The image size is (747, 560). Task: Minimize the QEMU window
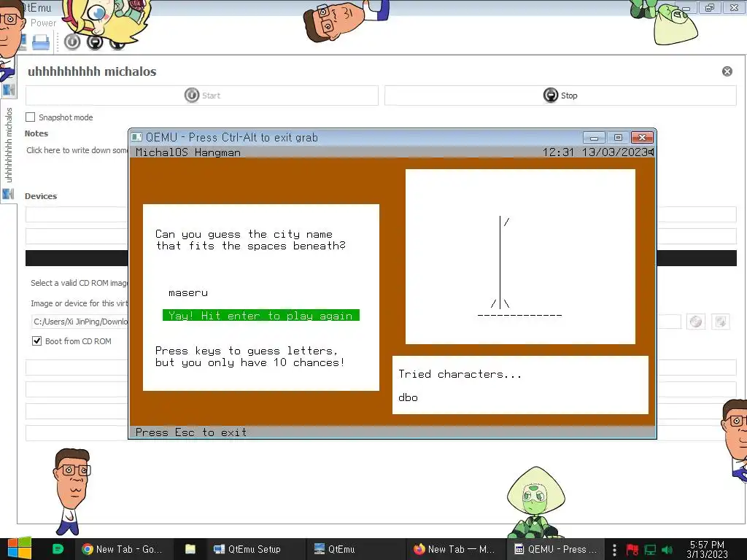(594, 138)
